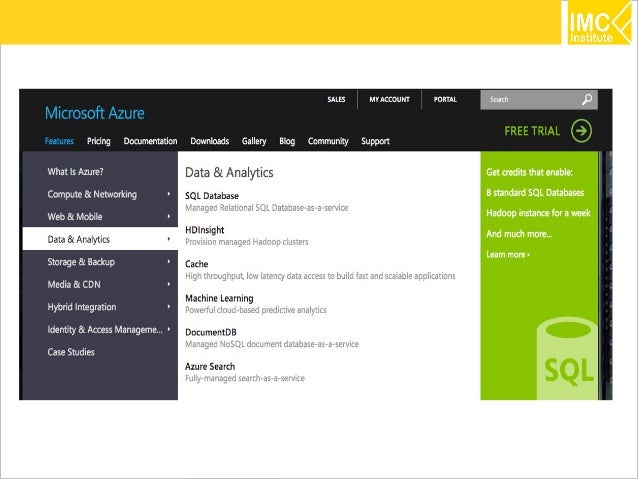
Task: Open the Azure Search service link
Action: point(210,366)
